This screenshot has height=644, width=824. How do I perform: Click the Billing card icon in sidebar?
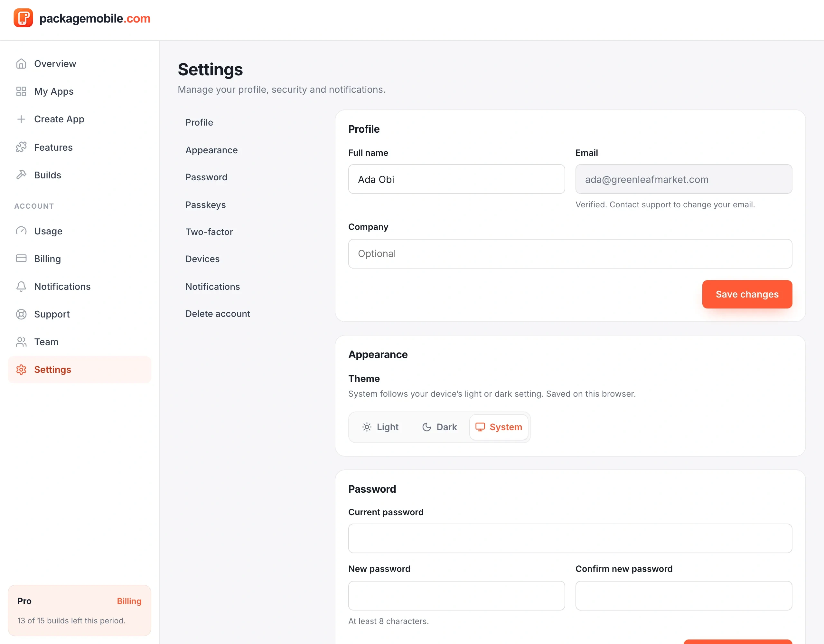coord(21,258)
